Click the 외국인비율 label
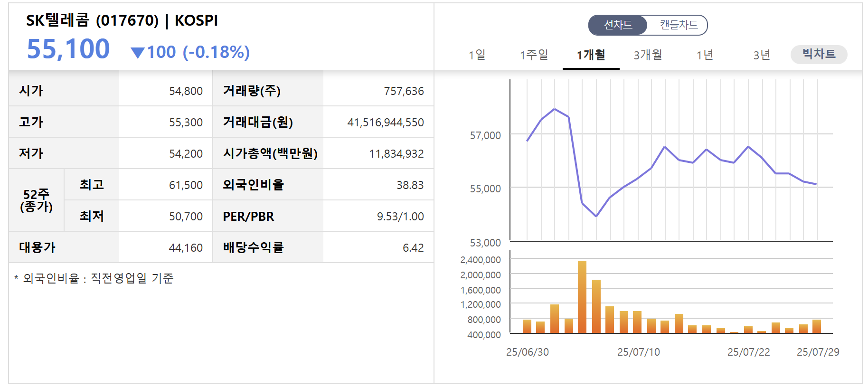Viewport: 868px width, 388px height. [x=253, y=184]
